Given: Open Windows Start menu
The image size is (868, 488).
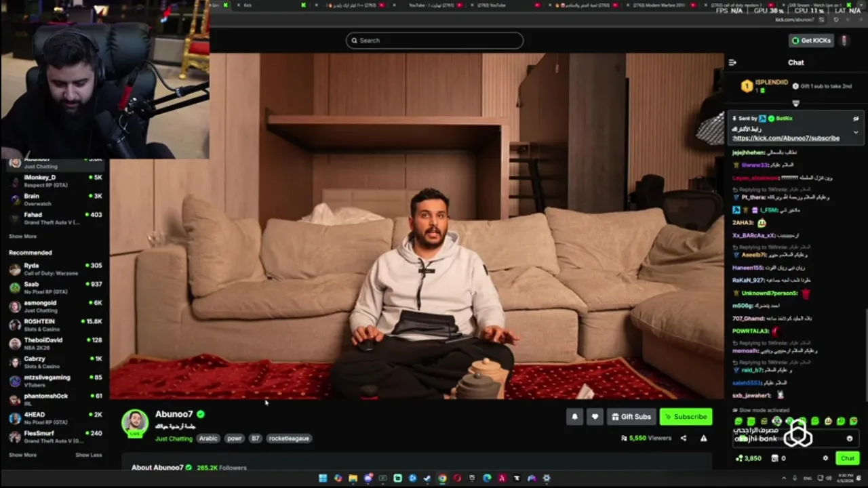Looking at the screenshot, I should [323, 478].
